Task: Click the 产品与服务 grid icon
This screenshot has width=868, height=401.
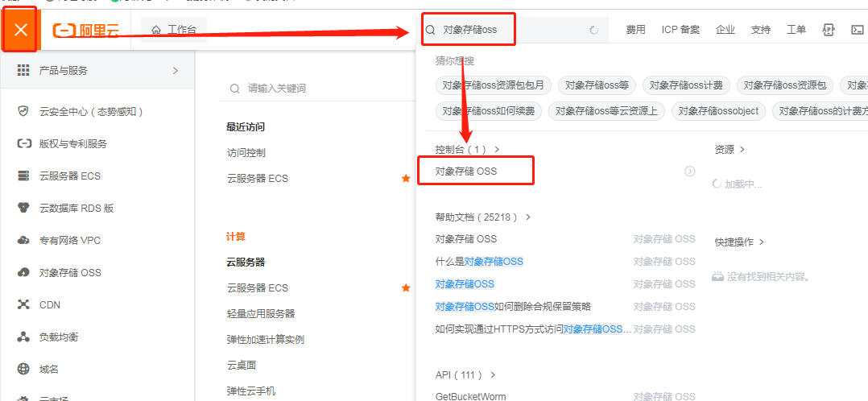Action: click(x=23, y=70)
